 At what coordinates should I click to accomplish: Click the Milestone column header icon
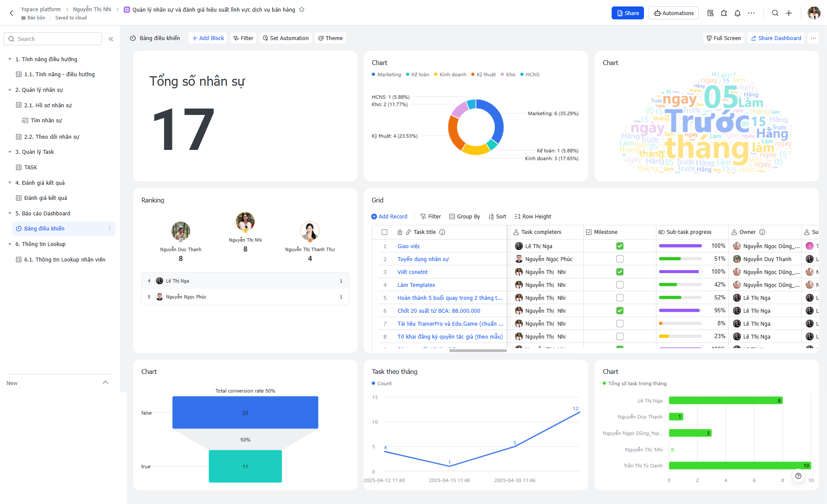pos(589,232)
